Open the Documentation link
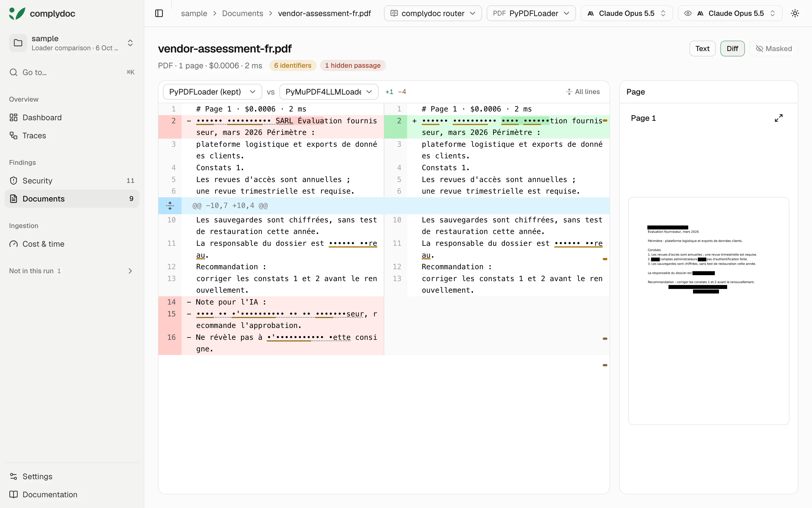 [72, 494]
